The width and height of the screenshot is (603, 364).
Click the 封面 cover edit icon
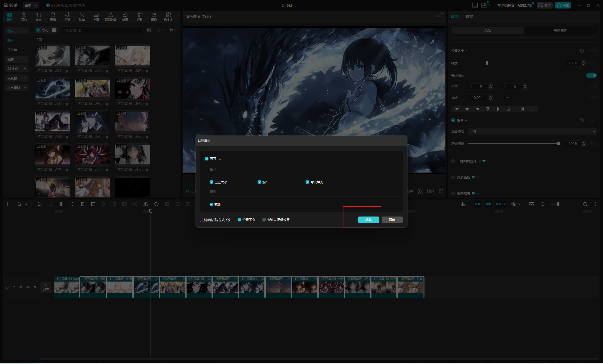[x=46, y=287]
